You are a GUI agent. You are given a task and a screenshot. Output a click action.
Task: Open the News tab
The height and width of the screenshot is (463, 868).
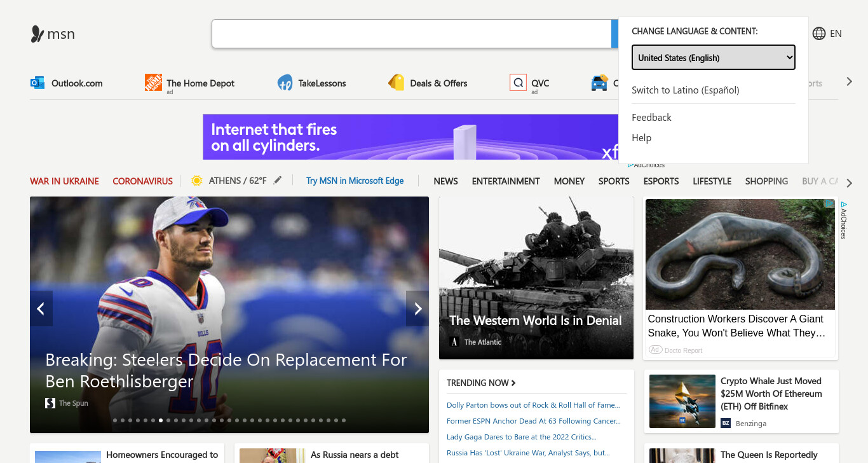(445, 181)
